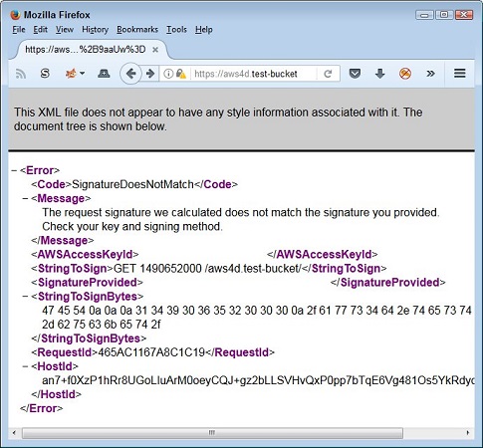Go forward with the Forward arrow
Screen dimensions: 483x448
point(150,74)
